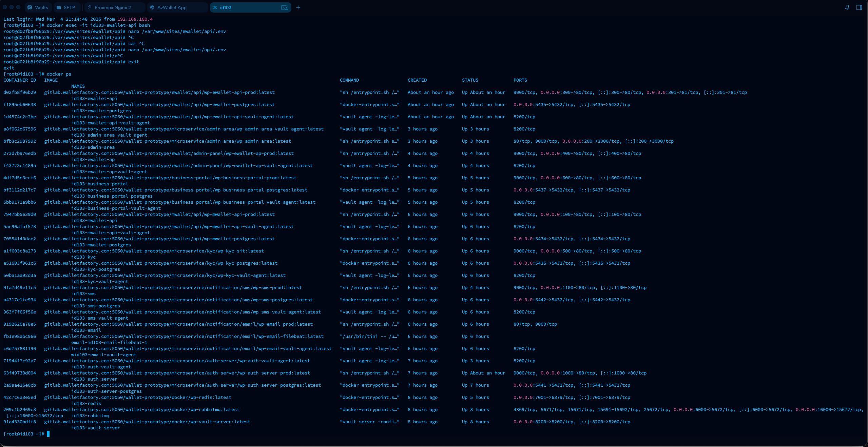
Task: Click the AzWallet App tab icon
Action: [152, 7]
